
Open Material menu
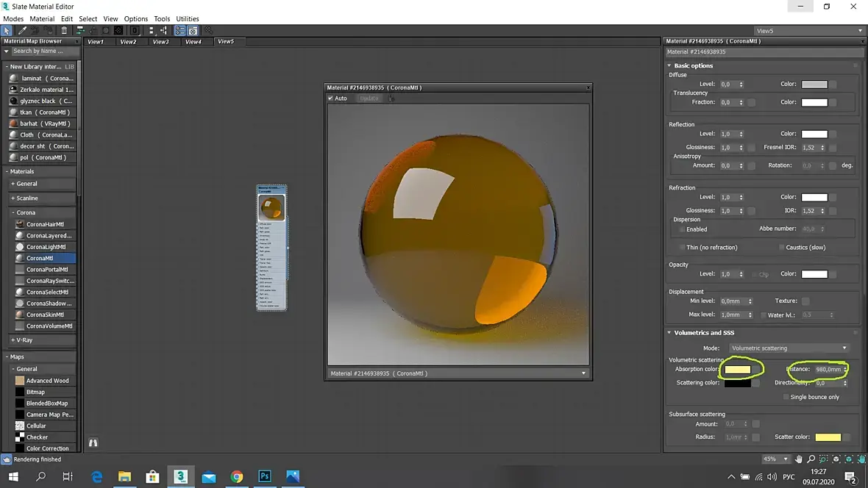point(42,19)
